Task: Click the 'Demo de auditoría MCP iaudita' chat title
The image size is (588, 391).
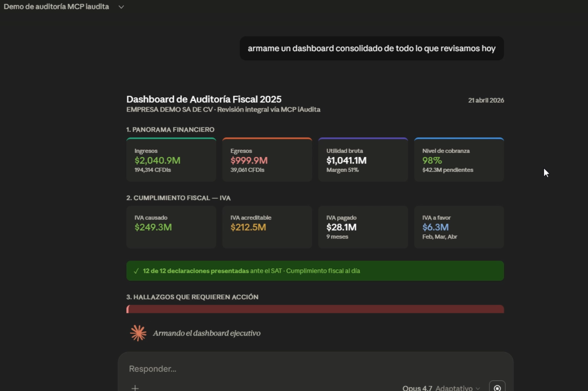Action: coord(56,7)
